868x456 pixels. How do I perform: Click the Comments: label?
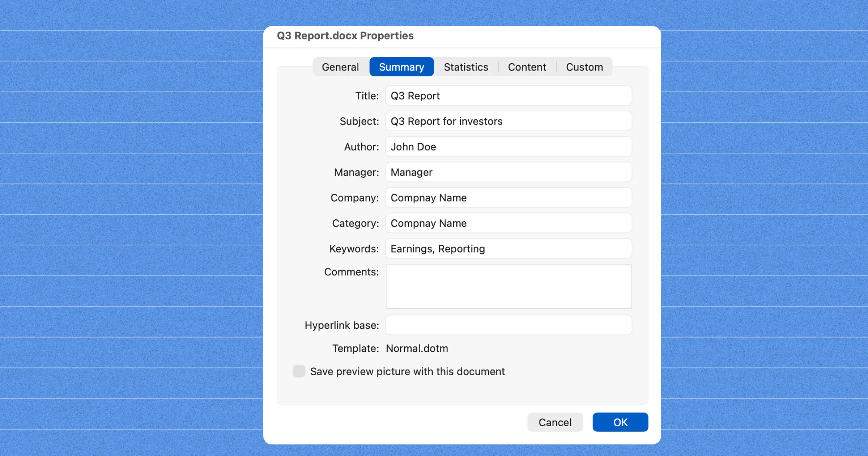coord(352,272)
